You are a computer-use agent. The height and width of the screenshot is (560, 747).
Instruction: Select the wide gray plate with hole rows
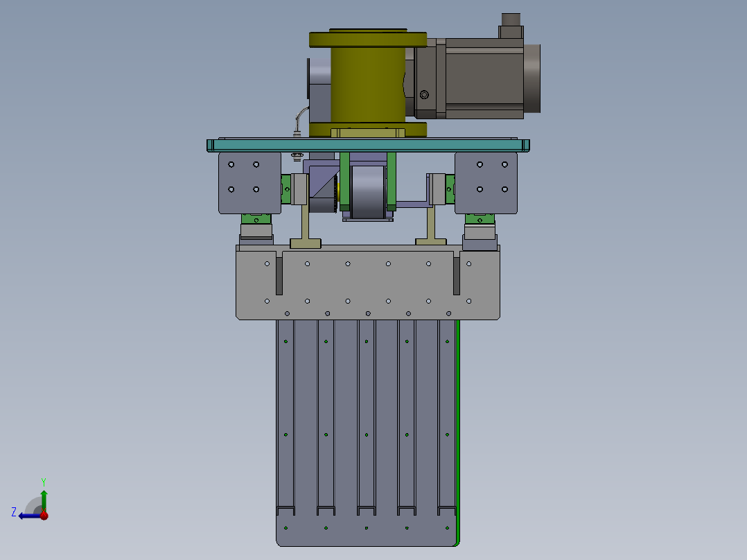pyautogui.click(x=368, y=283)
